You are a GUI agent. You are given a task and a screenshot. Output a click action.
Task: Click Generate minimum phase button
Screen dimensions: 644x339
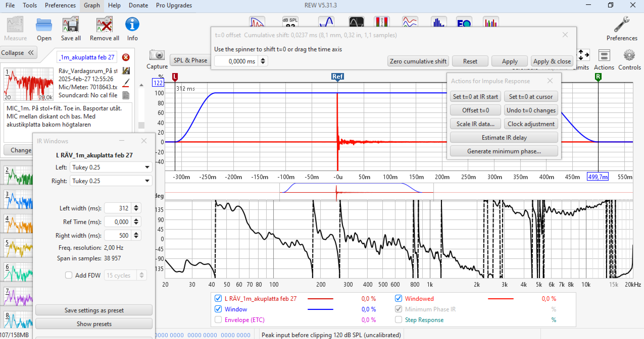click(x=504, y=151)
